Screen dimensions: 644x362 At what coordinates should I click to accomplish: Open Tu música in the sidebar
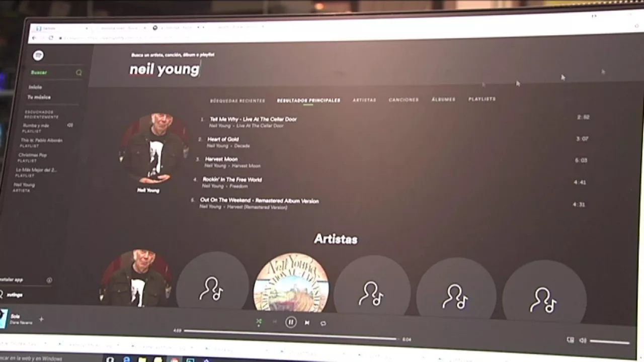[39, 97]
